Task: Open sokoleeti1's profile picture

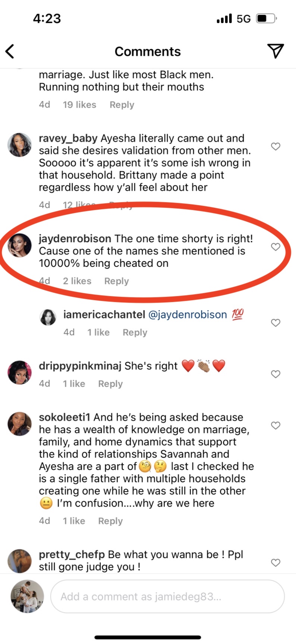Action: tap(20, 424)
